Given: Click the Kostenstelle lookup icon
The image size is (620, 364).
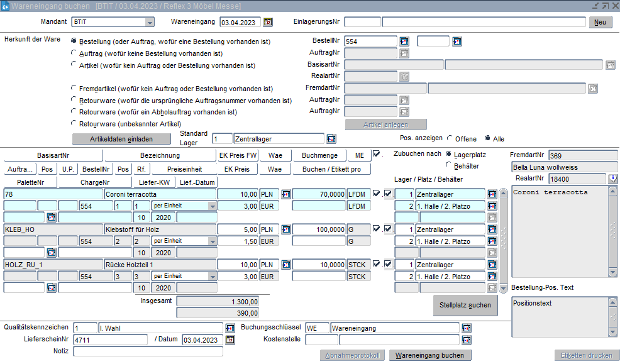Looking at the screenshot, I should coord(466,340).
